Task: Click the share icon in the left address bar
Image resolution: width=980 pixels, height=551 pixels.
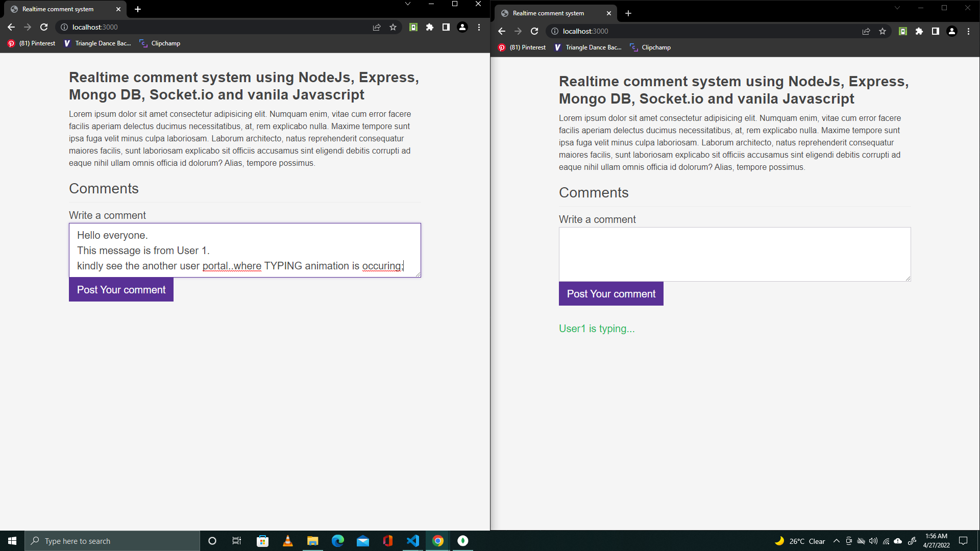Action: point(377,27)
